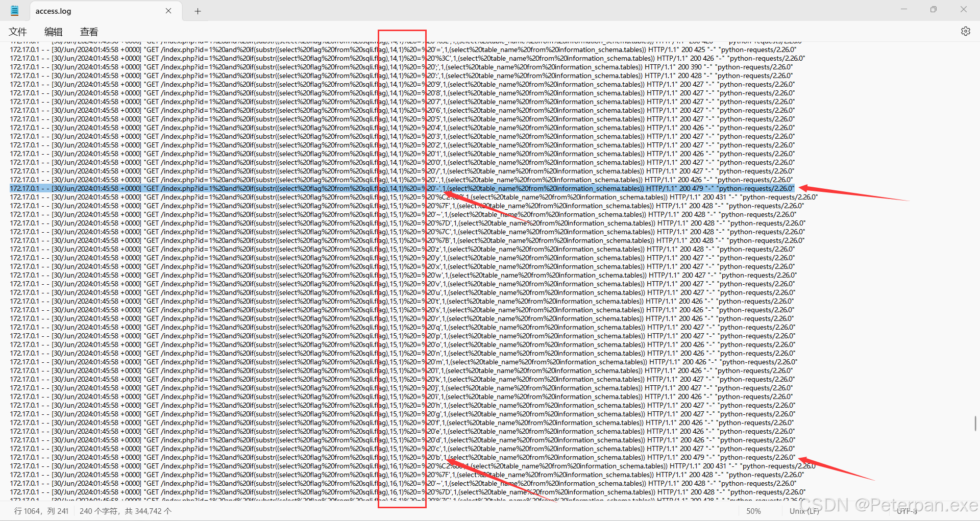Click the 50% zoom level in the status bar
The image size is (980, 521).
point(753,511)
